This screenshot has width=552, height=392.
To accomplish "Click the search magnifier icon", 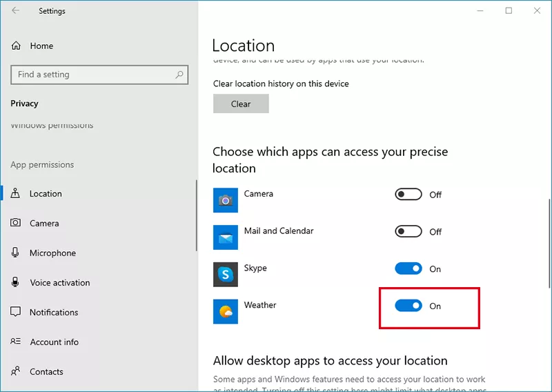I will (x=179, y=75).
